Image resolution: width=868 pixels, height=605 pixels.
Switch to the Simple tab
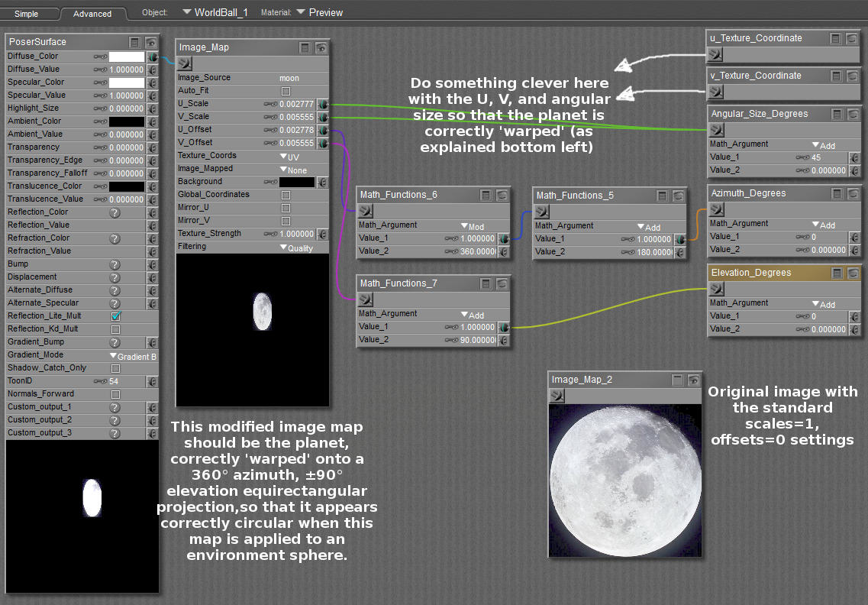point(27,14)
